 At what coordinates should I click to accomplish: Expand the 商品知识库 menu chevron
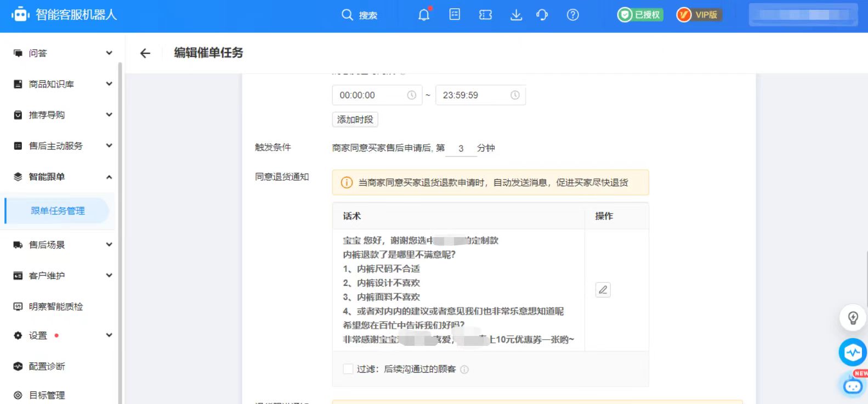click(x=109, y=84)
